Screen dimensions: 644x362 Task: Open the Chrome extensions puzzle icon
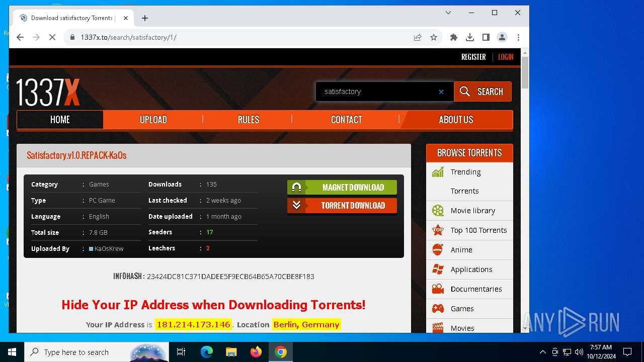(454, 37)
